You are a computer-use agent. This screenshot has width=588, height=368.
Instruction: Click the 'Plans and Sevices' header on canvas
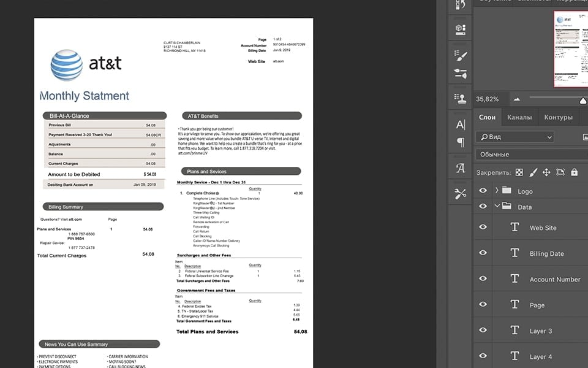[x=241, y=171]
